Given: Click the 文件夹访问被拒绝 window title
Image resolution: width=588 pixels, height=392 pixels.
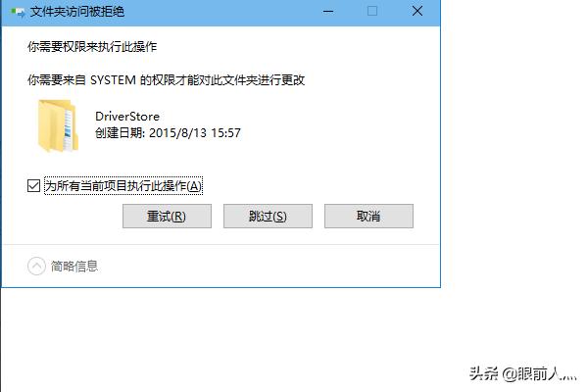Looking at the screenshot, I should 76,12.
